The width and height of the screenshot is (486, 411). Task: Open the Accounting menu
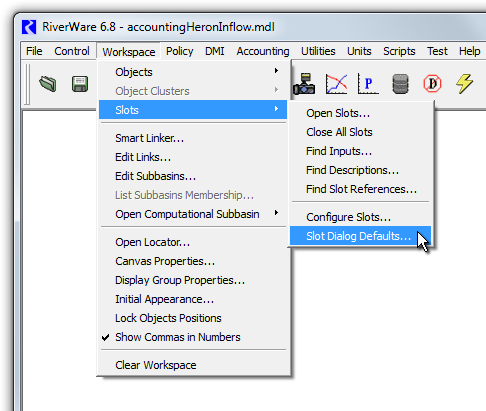(x=263, y=51)
